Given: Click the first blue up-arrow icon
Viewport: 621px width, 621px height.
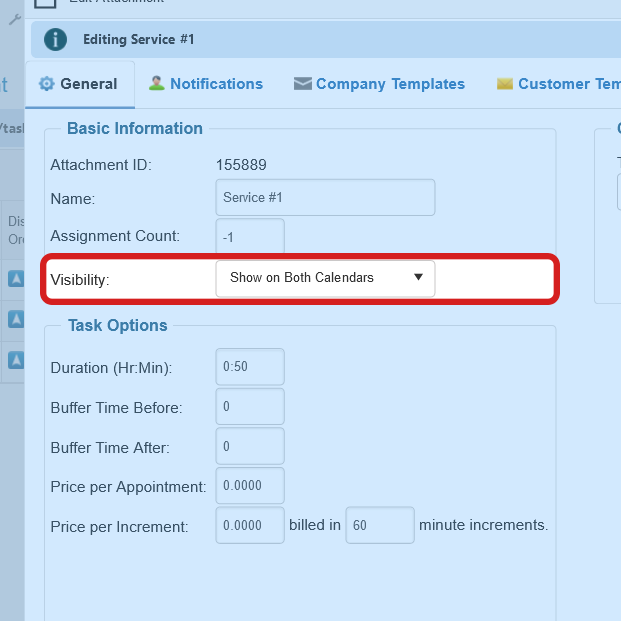Looking at the screenshot, I should tap(16, 279).
